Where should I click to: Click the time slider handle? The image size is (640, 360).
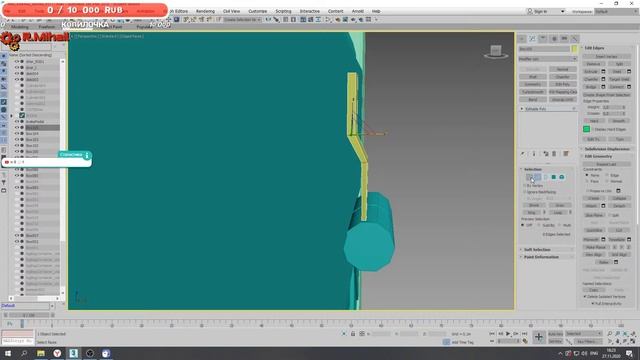(x=29, y=316)
